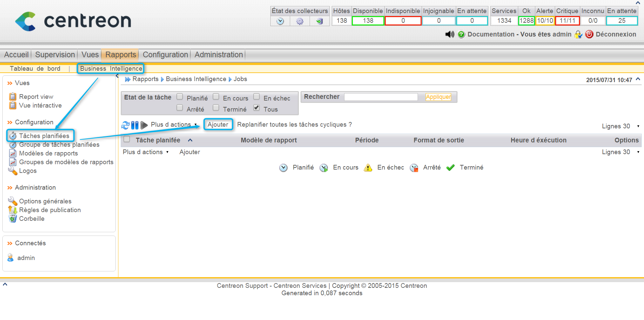Open the top Plus d actions dropdown
The height and width of the screenshot is (320, 644).
tap(174, 125)
